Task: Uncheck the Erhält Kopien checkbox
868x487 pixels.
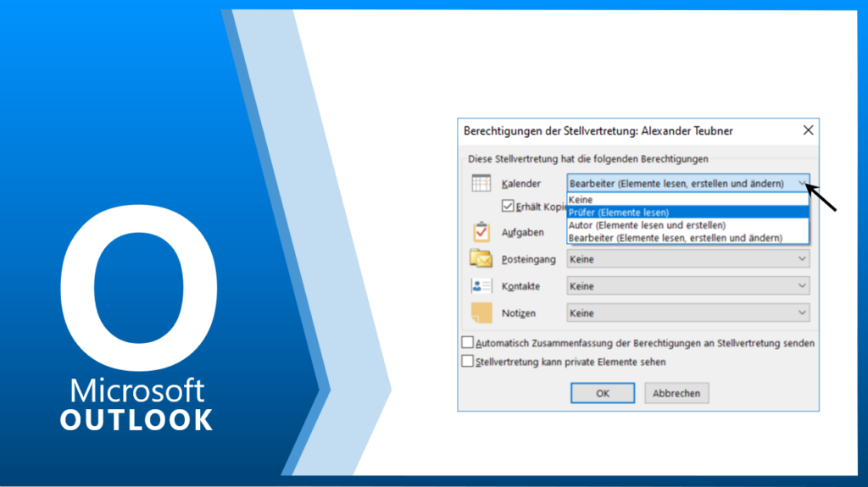Action: click(508, 206)
